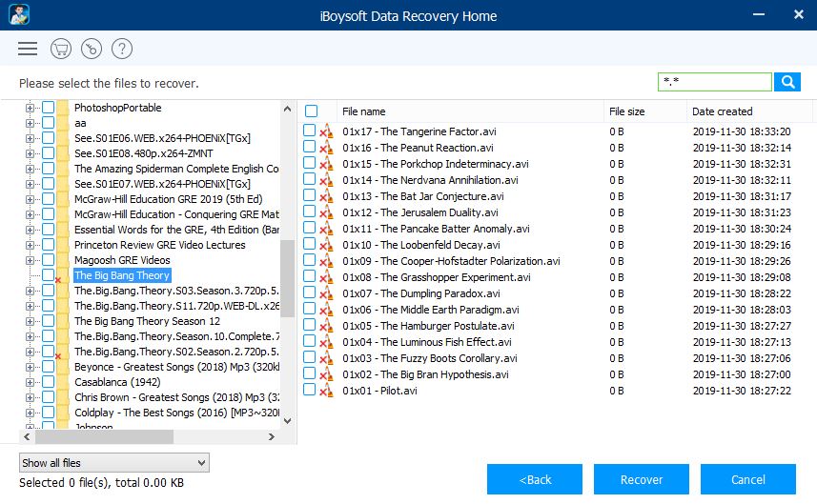Click scroll down arrow of folder tree
Viewport: 817px width, 504px height.
point(287,421)
